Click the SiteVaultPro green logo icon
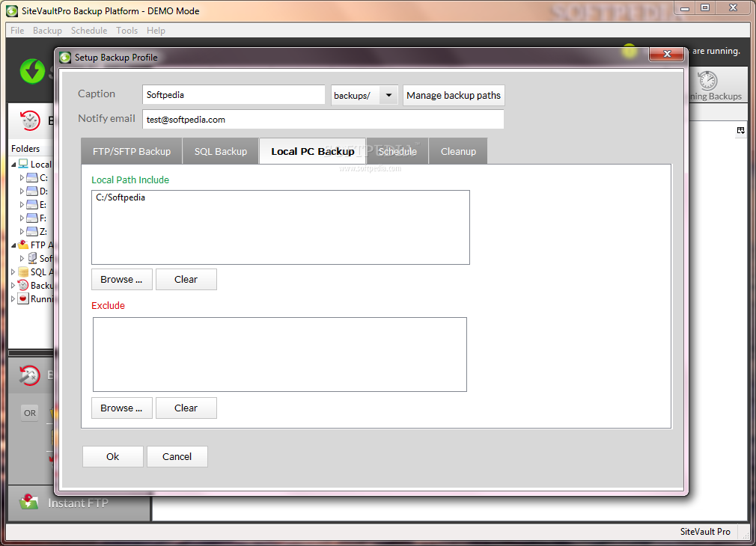Screen dimensions: 756x546 pos(32,71)
